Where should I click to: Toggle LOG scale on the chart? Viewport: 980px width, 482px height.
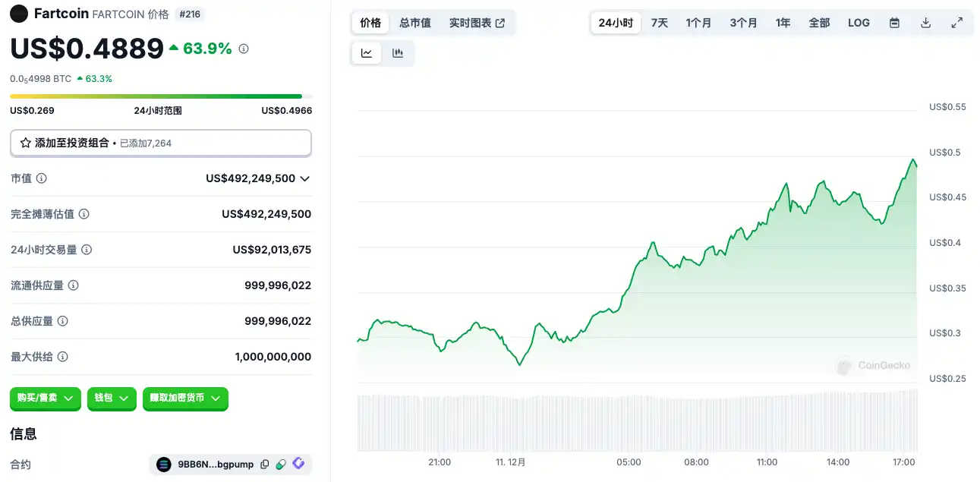(x=859, y=23)
